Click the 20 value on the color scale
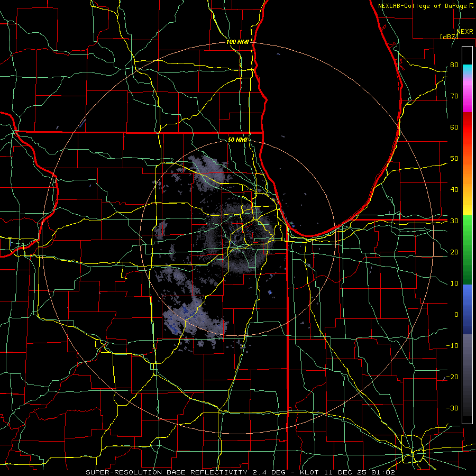This screenshot has width=476, height=476. [x=454, y=252]
